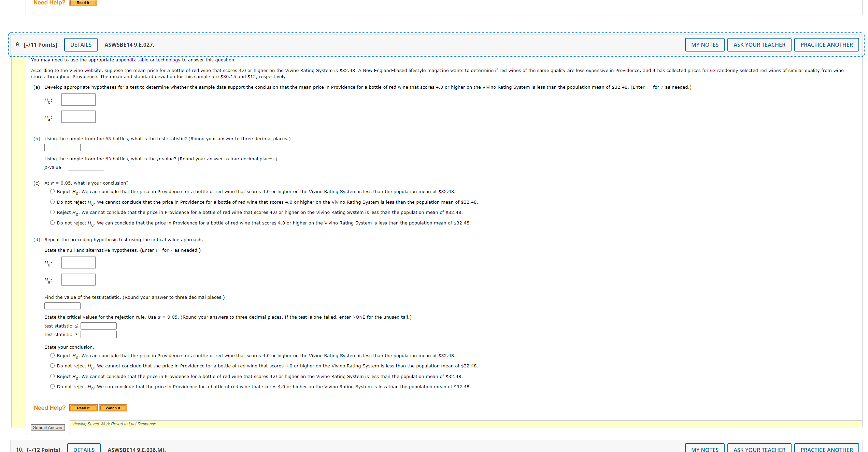
Task: Open MY NOTES for question 9
Action: (x=705, y=45)
